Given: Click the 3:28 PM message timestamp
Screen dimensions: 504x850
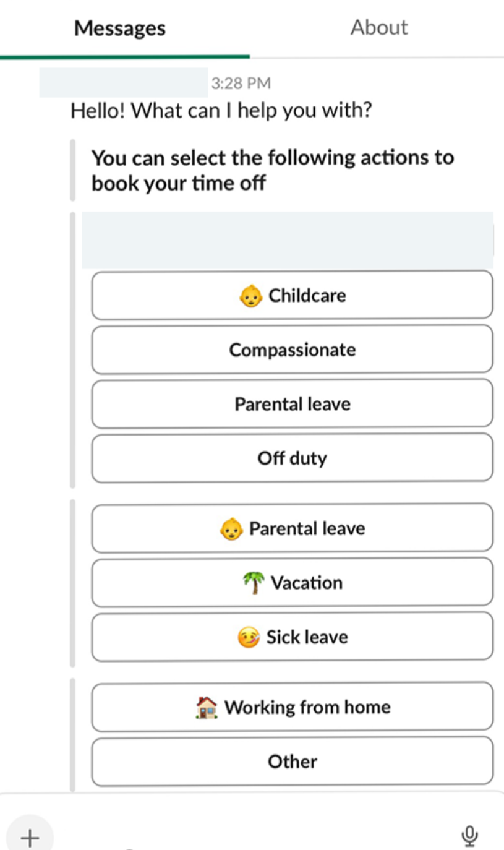Looking at the screenshot, I should [x=241, y=84].
